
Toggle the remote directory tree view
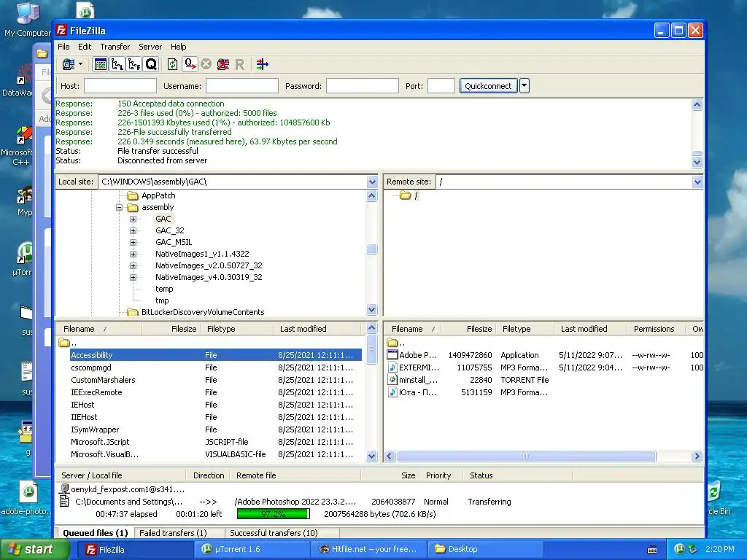(134, 64)
